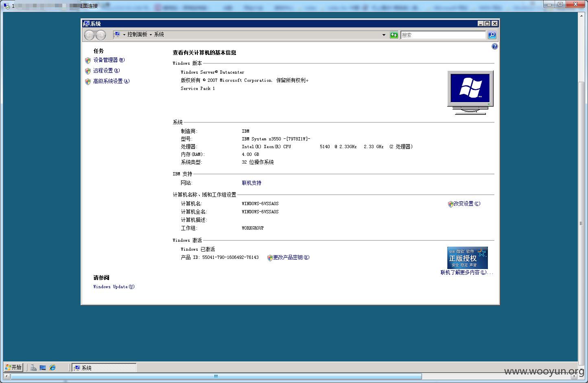The image size is (588, 383).
Task: Click the shield icon beside 高级系统设置
Action: 88,81
